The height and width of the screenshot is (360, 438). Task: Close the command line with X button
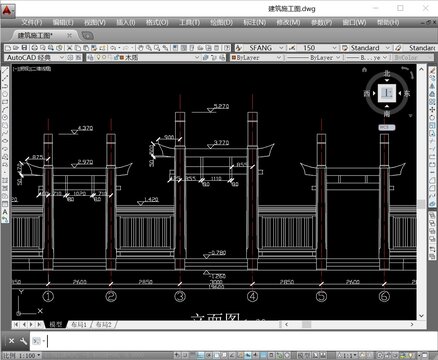coord(11,341)
